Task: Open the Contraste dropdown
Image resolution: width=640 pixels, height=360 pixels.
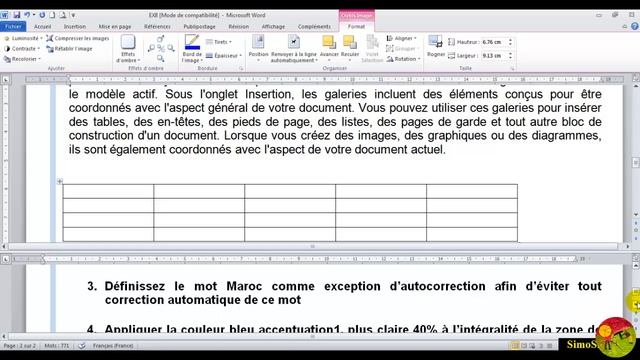Action: pyautogui.click(x=22, y=49)
